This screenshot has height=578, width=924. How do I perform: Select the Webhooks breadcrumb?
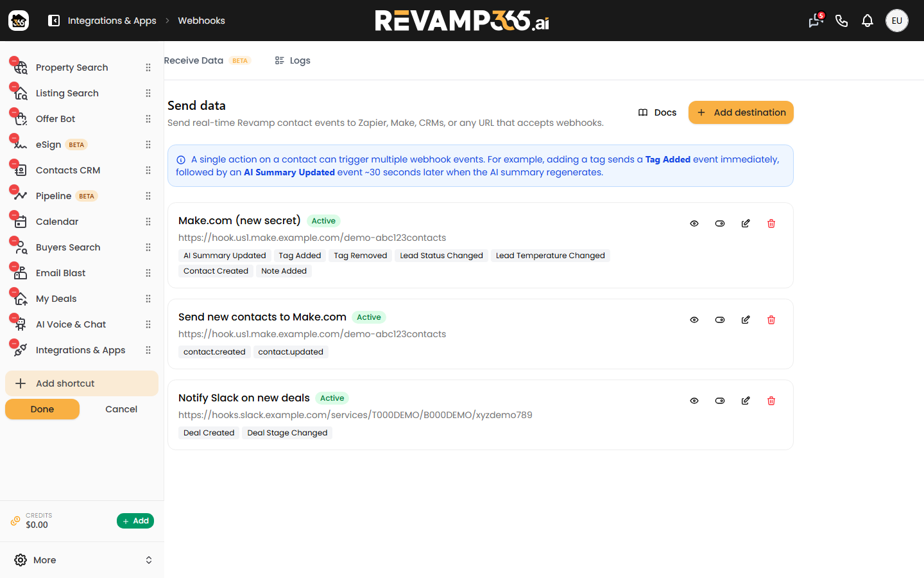(201, 21)
